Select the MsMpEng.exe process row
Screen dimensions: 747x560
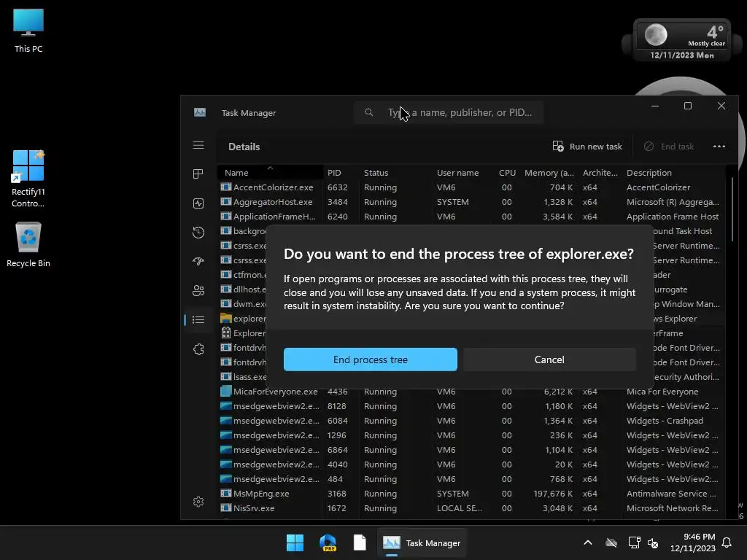coord(472,494)
